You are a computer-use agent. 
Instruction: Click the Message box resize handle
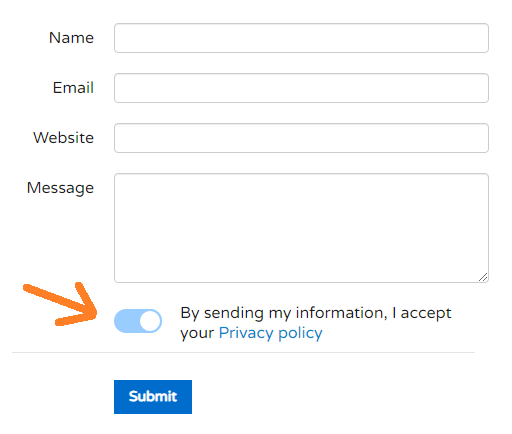(x=483, y=277)
